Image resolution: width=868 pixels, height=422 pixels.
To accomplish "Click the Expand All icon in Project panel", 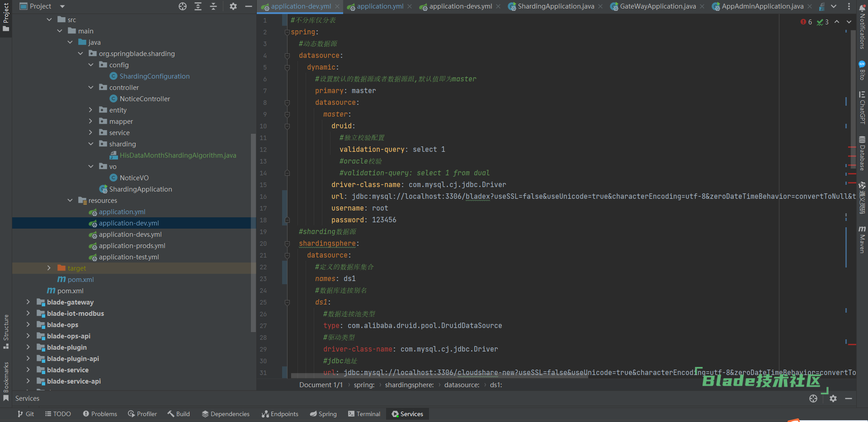I will point(198,6).
